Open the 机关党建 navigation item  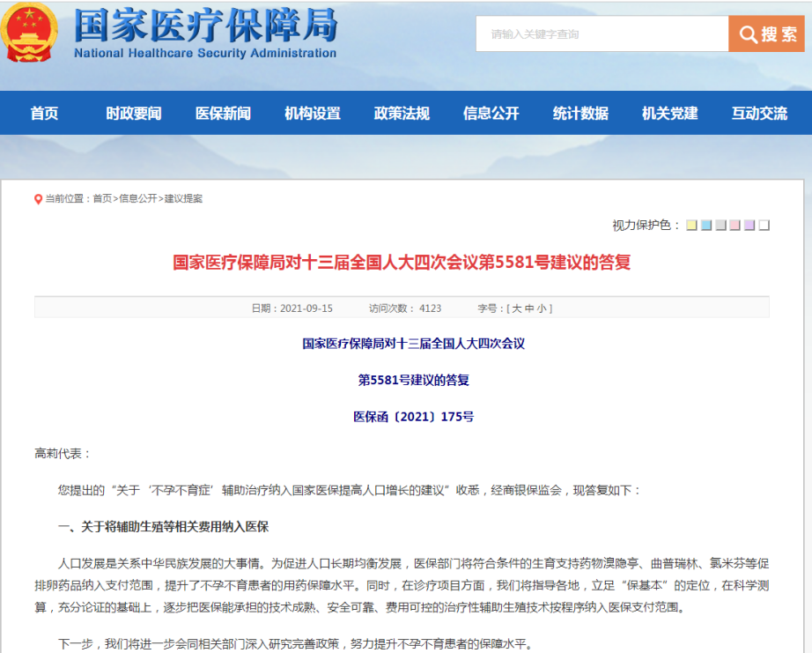click(x=670, y=113)
